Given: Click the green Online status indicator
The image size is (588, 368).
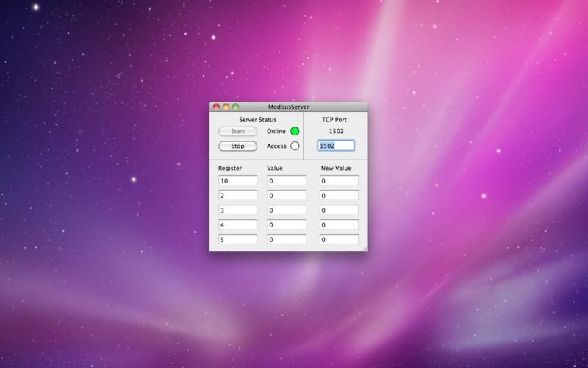Looking at the screenshot, I should click(x=295, y=131).
